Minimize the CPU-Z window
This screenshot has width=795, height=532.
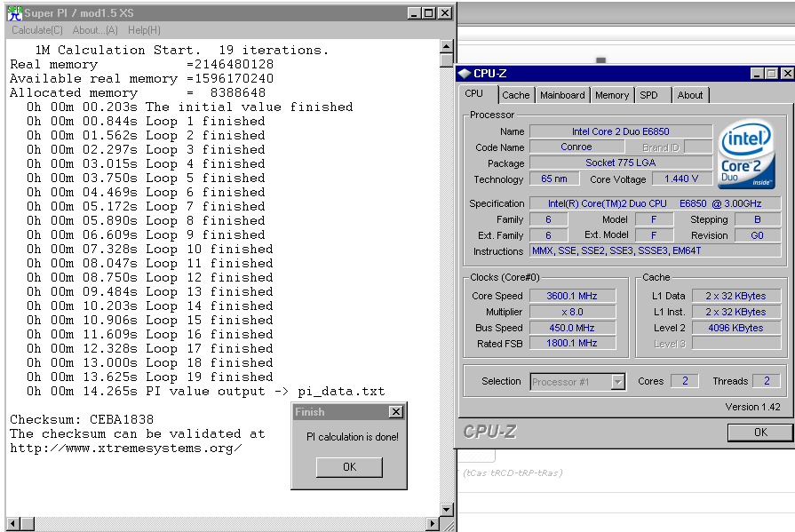click(757, 74)
